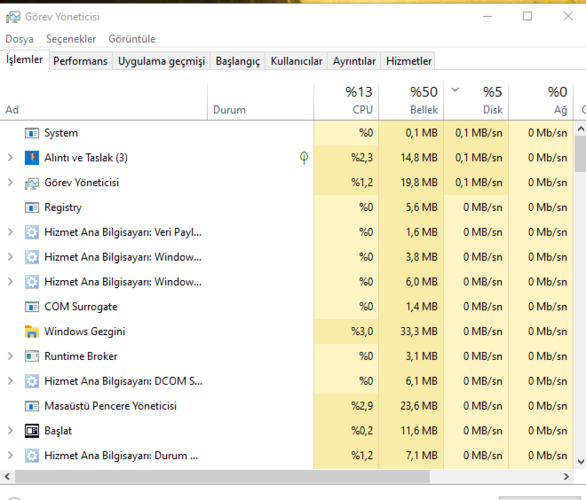Click the horizontal scrollbar right arrow

point(566,476)
